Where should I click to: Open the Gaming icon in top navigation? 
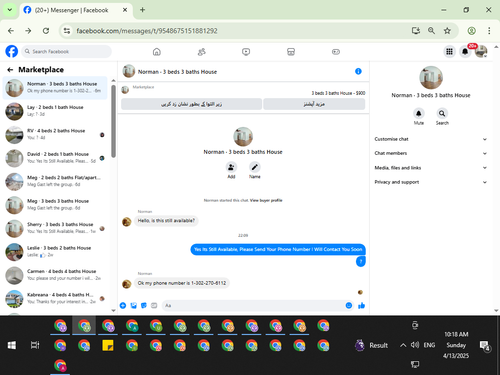(336, 52)
